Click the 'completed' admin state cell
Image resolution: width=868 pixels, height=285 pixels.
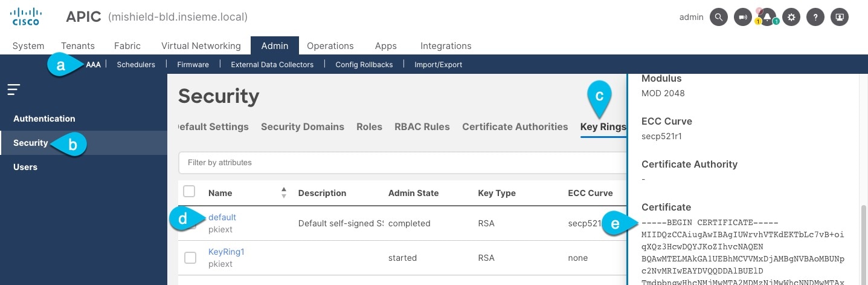[x=410, y=223]
